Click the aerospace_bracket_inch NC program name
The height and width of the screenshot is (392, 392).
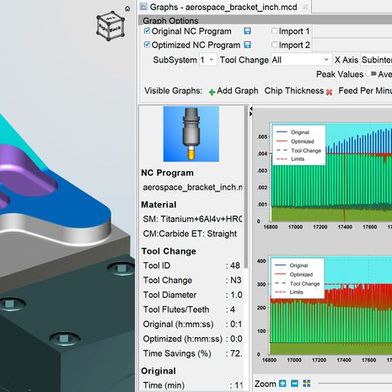[193, 187]
